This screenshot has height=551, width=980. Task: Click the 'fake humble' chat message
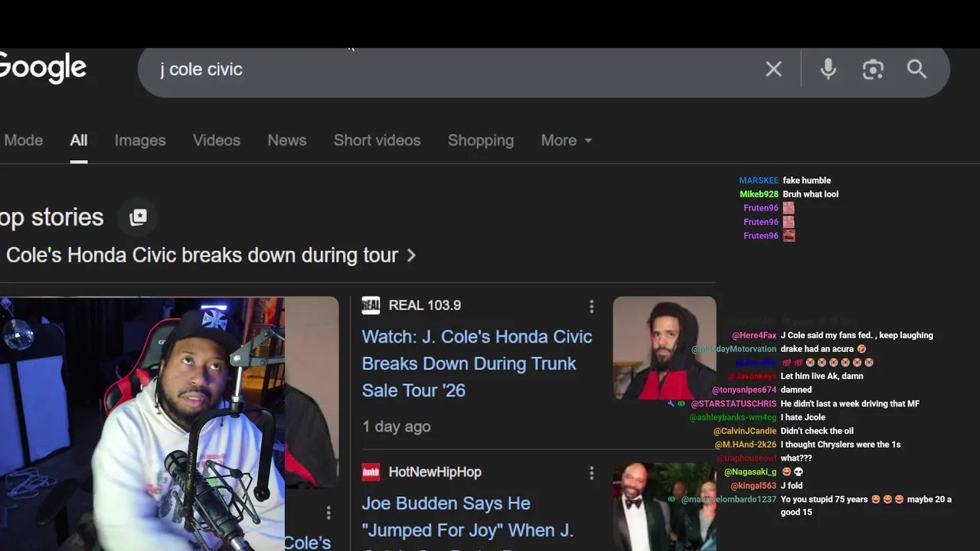(806, 181)
